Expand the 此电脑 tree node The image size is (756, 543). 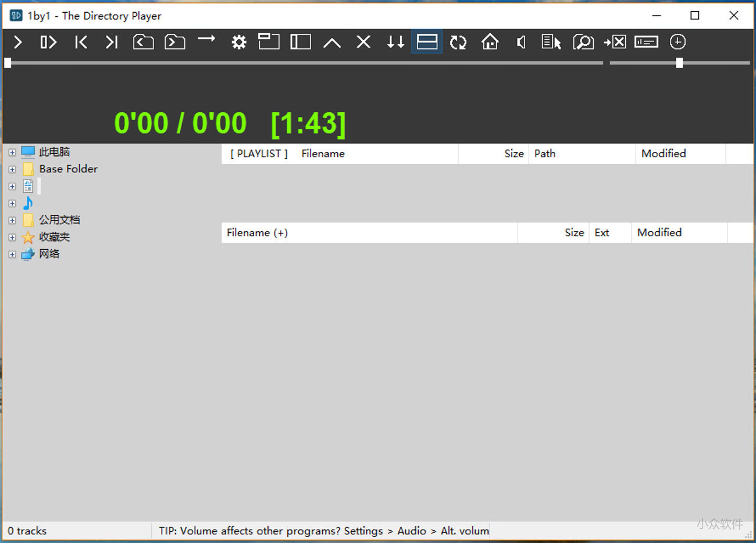pyautogui.click(x=12, y=152)
